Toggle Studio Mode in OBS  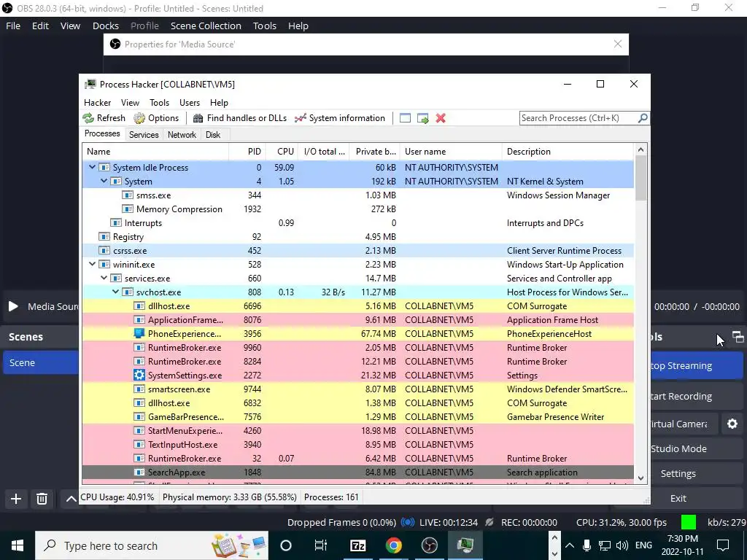pos(697,448)
